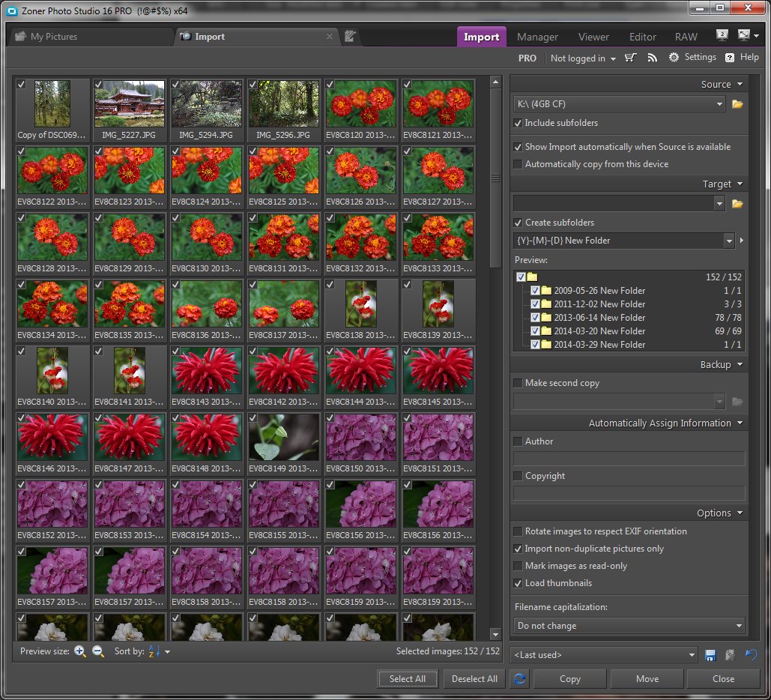The height and width of the screenshot is (700, 771).
Task: Disable the Include subfolders checkbox
Action: [518, 123]
